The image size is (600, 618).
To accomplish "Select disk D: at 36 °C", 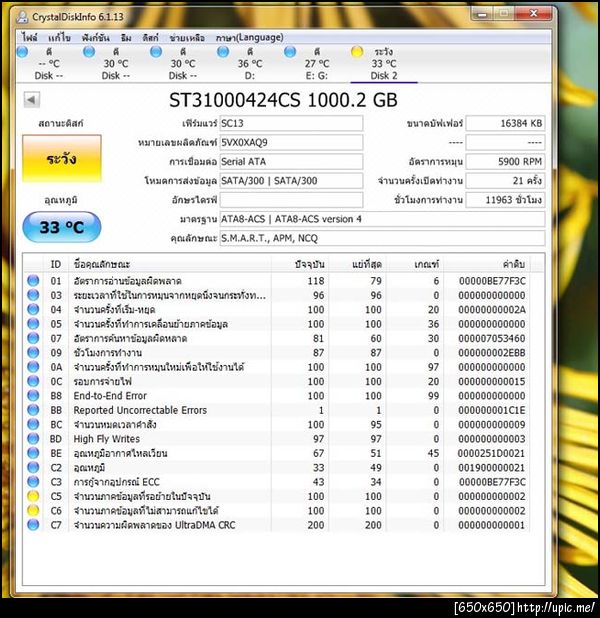I will (250, 63).
